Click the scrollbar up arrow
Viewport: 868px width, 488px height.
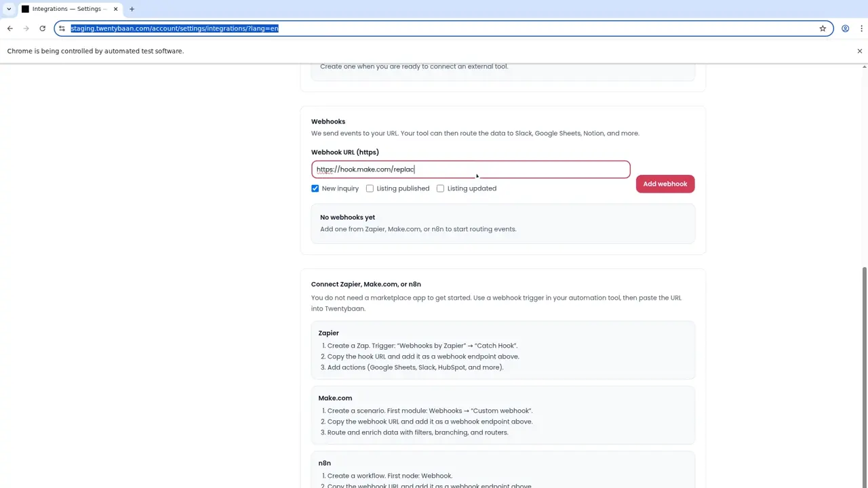point(863,66)
